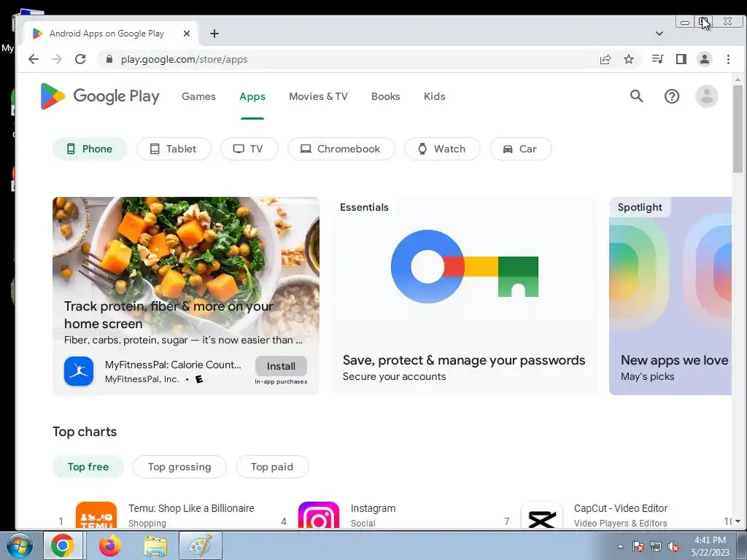Image resolution: width=747 pixels, height=560 pixels.
Task: Click the muted volume tray icon
Action: (x=673, y=546)
